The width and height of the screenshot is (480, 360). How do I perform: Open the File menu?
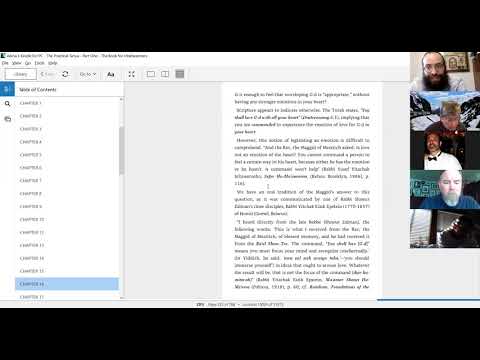click(5, 63)
